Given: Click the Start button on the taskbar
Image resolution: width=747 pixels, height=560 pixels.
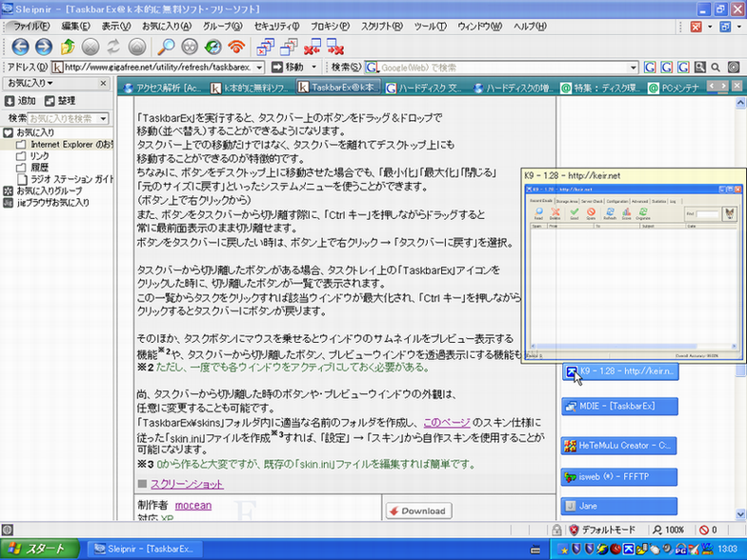Looking at the screenshot, I should click(39, 550).
